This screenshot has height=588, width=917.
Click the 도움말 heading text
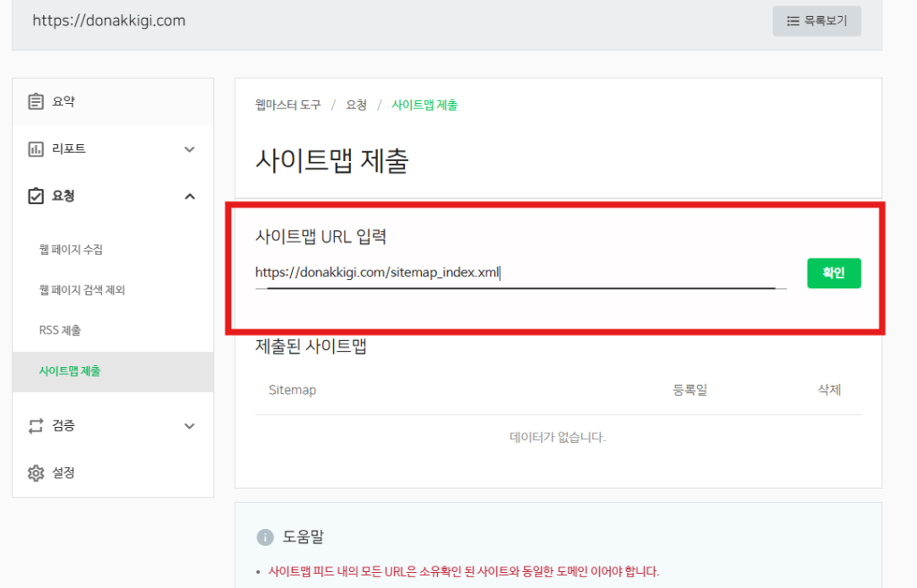[x=303, y=537]
